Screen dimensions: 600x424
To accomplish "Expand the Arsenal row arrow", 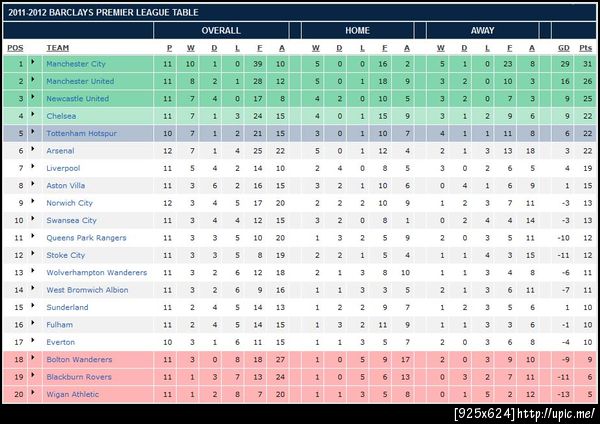I will [x=33, y=148].
